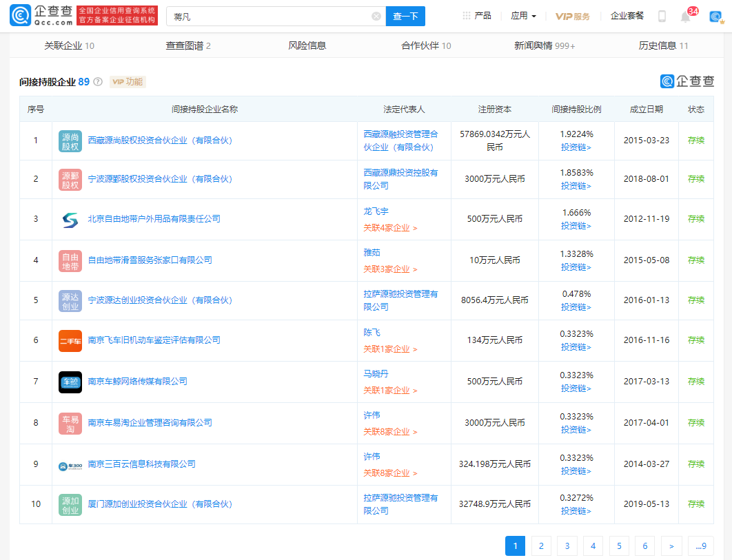Viewport: 732px width, 560px height.
Task: Expand 关联8家企业 in the 南京车易淘 row
Action: (x=390, y=431)
